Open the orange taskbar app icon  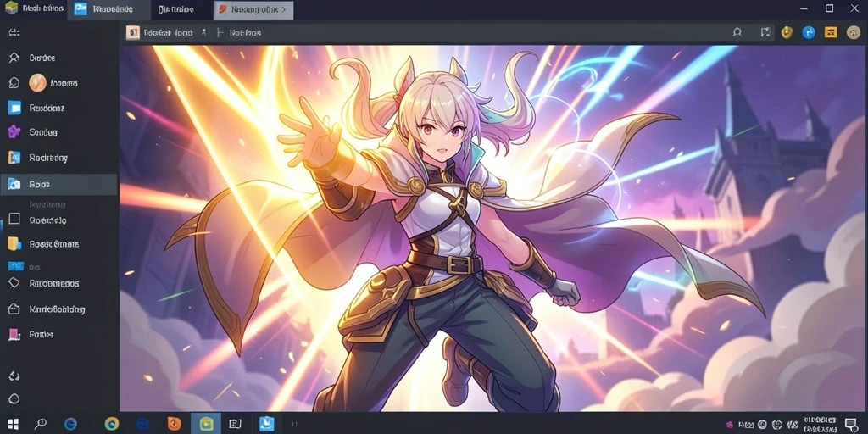coord(175,424)
